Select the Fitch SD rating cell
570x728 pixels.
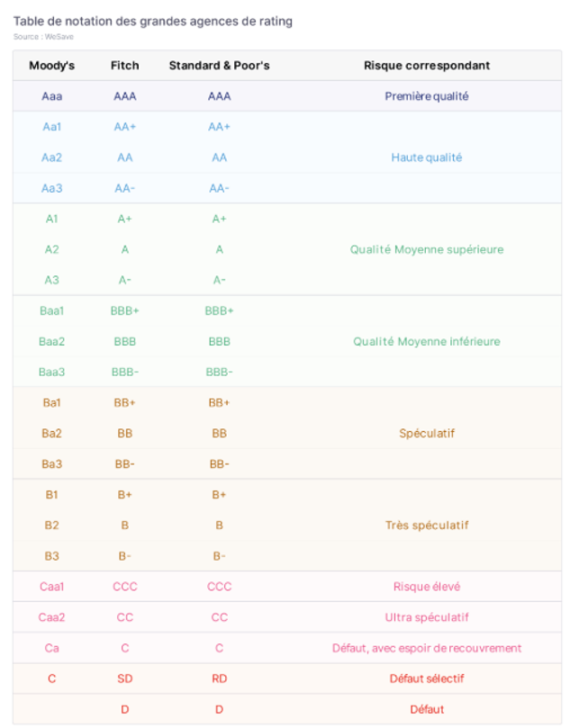(124, 679)
